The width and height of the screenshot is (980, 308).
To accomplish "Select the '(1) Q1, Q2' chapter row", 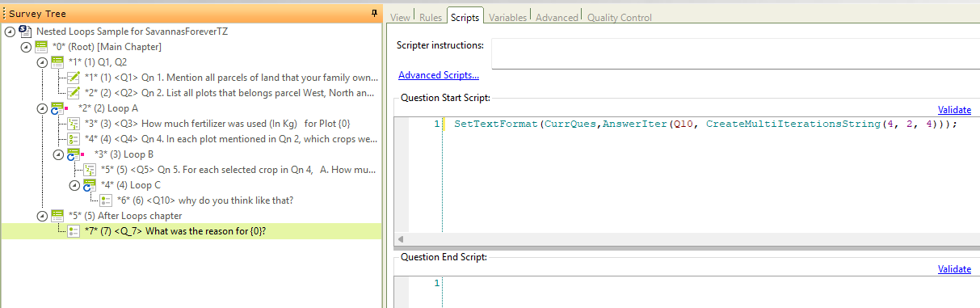I will pos(98,61).
